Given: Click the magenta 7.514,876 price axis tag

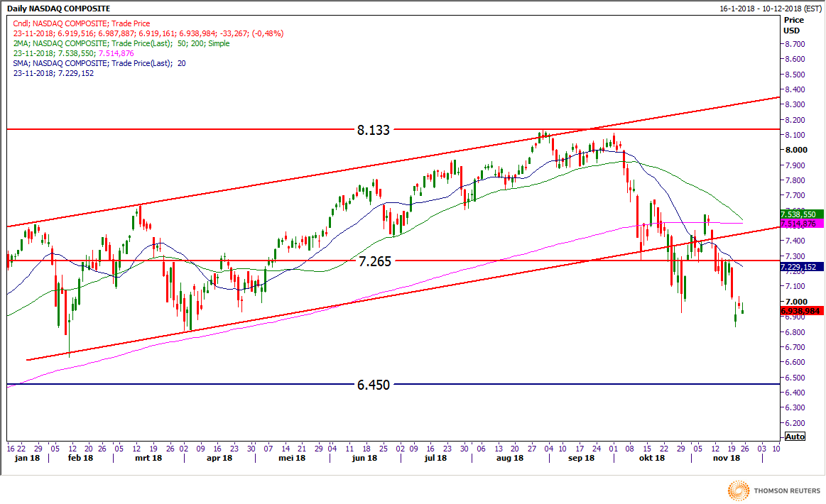Looking at the screenshot, I should (x=800, y=224).
